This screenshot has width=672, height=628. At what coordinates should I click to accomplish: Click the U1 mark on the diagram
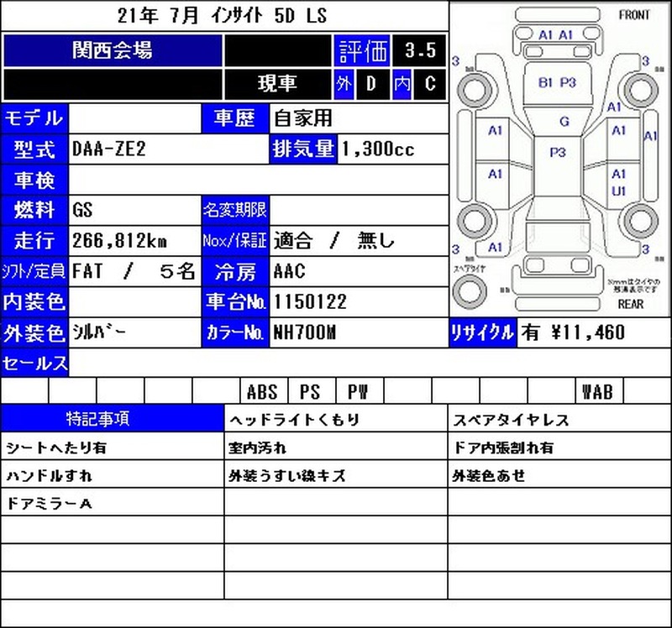[618, 191]
